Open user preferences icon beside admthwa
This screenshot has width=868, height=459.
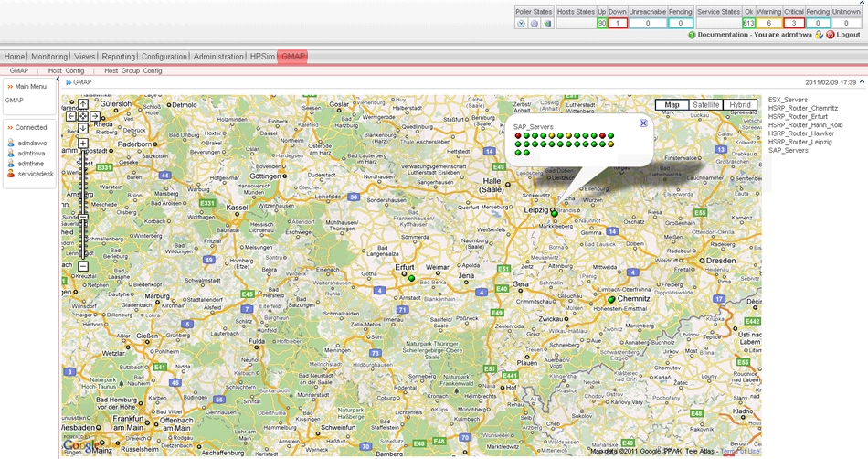pos(820,35)
